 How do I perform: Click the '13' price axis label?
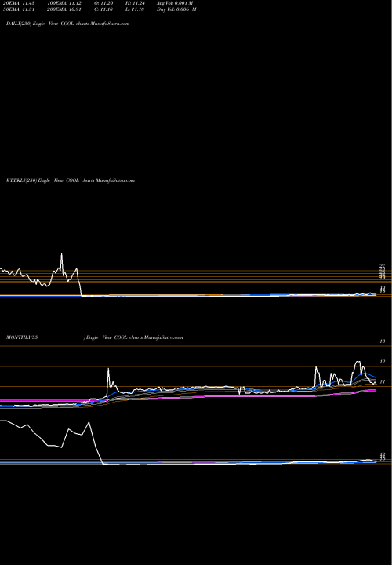[x=383, y=341]
